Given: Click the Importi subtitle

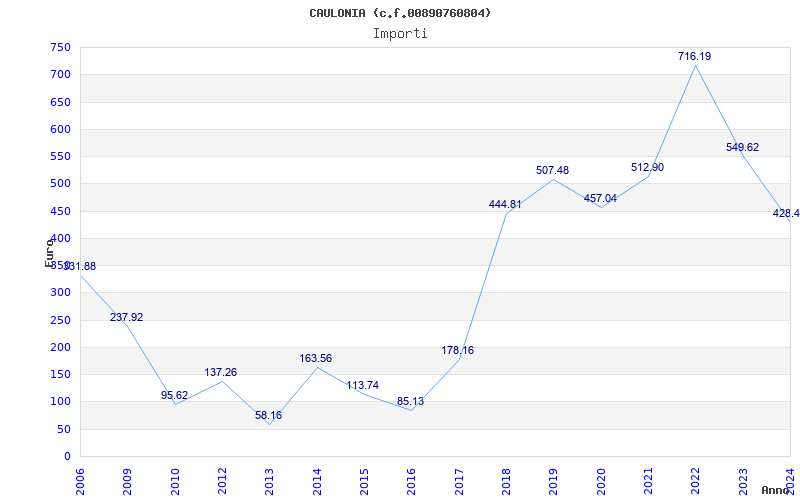Looking at the screenshot, I should coord(400,34).
